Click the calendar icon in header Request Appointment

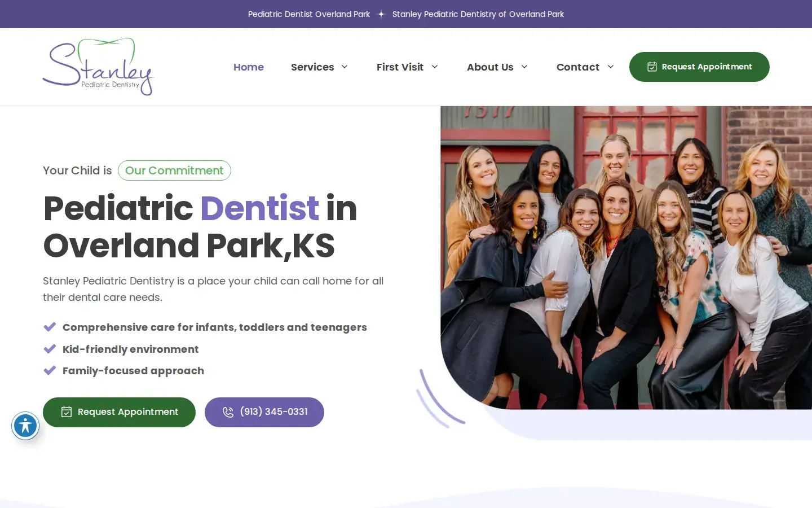click(x=652, y=67)
